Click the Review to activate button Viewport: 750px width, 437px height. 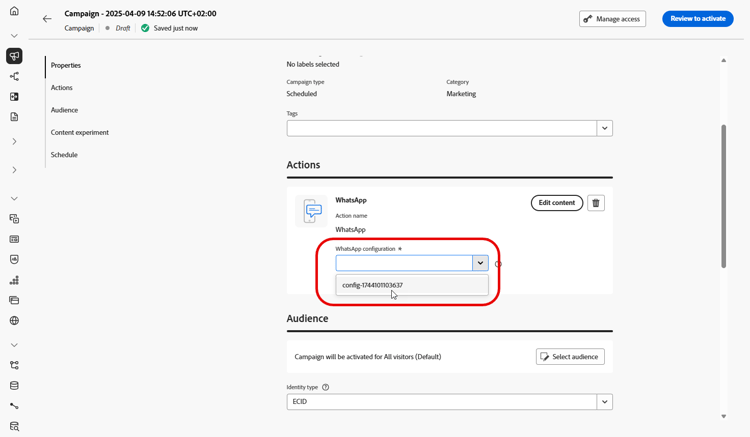[698, 19]
